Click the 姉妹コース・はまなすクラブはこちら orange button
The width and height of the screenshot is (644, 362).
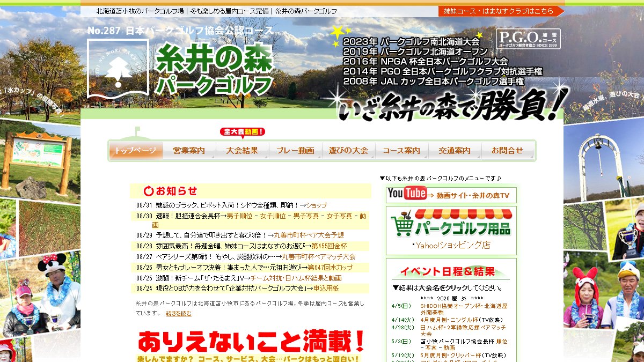pos(501,11)
